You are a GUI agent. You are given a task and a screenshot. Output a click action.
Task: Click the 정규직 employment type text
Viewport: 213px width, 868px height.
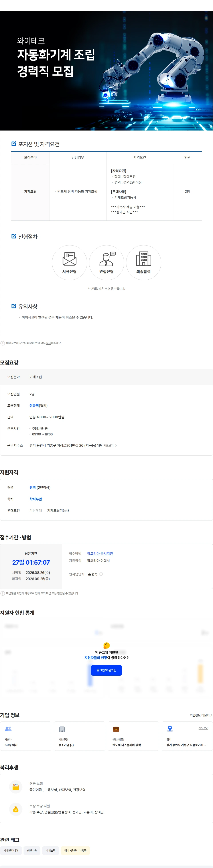pos(34,405)
